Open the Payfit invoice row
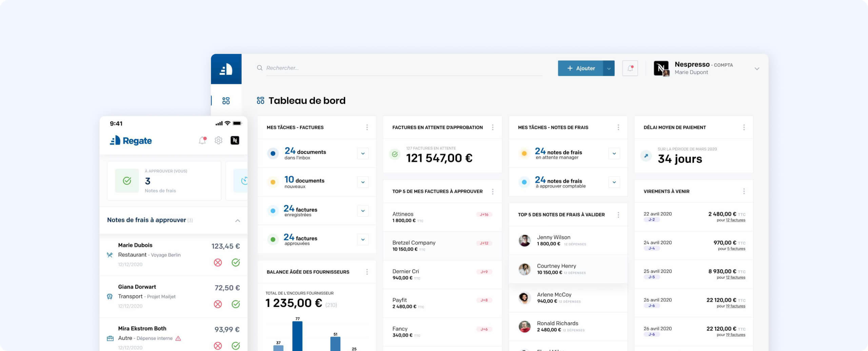 (x=442, y=303)
